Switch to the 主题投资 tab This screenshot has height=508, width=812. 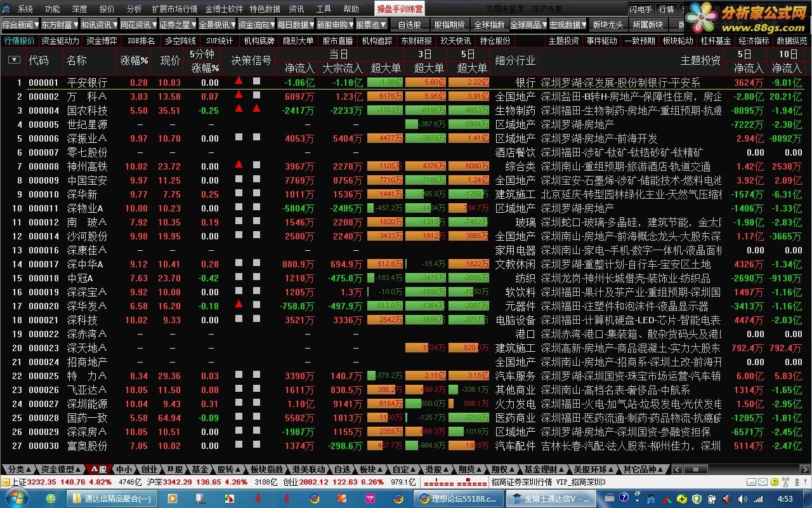click(564, 41)
